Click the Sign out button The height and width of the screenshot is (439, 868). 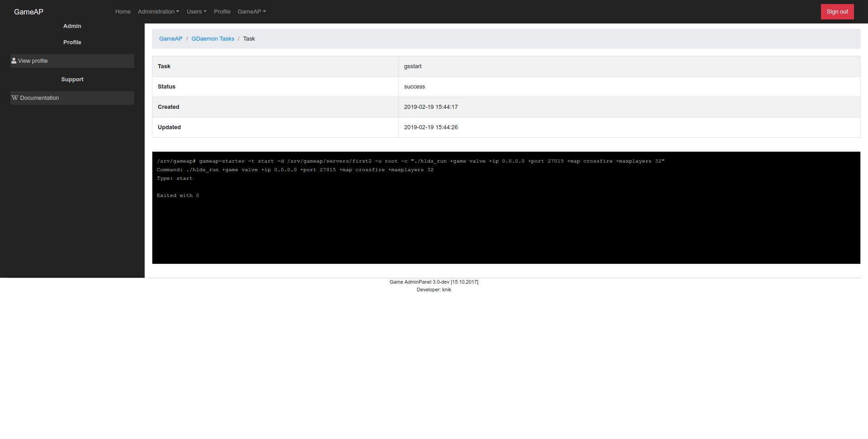(x=837, y=11)
